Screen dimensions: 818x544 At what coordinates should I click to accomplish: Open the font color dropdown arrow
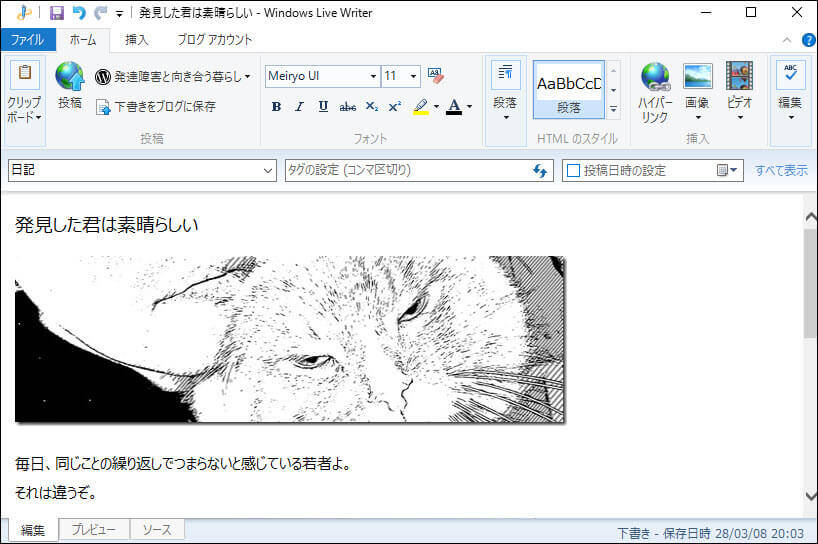470,107
